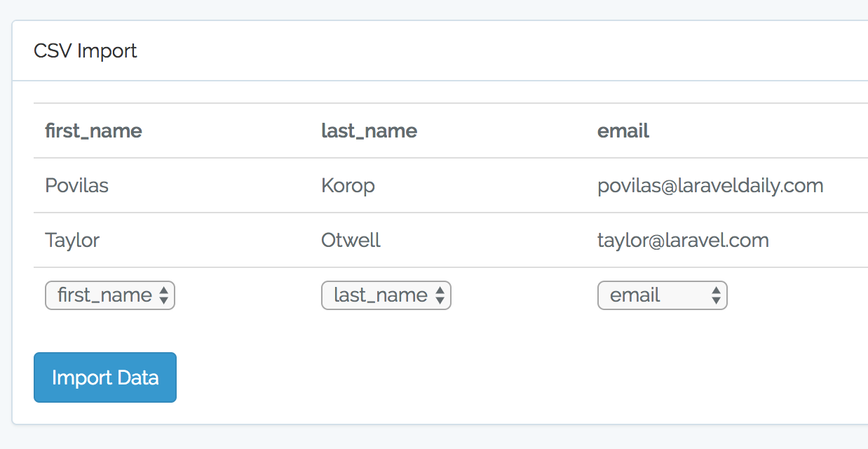Screen dimensions: 868x449
Task: Click the last_name column header
Action: tap(369, 131)
